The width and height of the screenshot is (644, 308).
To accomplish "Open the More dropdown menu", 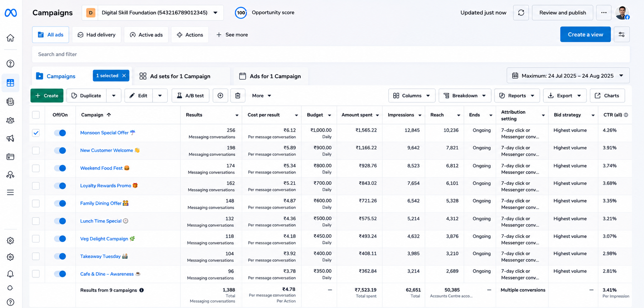I will click(x=261, y=95).
